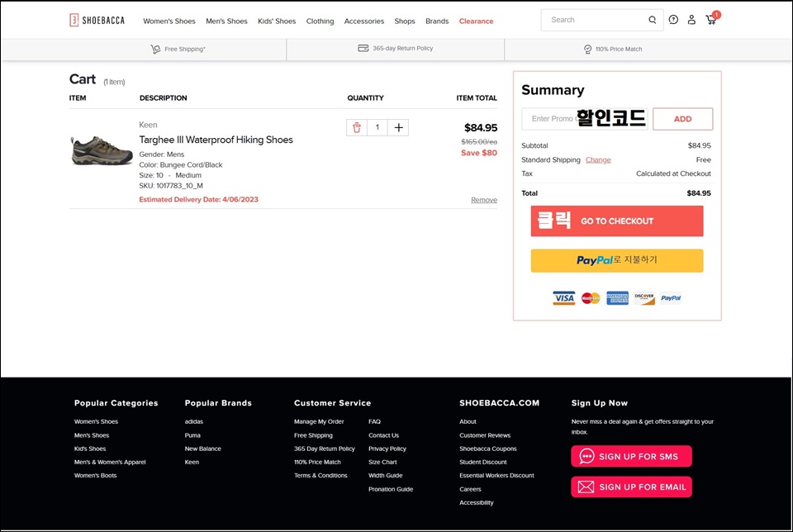Open the Pronation Guide link

[391, 489]
